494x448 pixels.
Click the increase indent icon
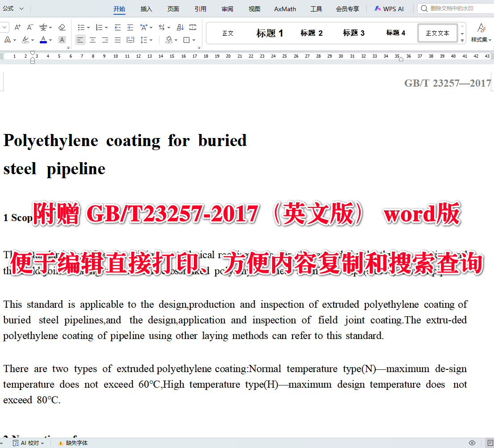[x=130, y=27]
